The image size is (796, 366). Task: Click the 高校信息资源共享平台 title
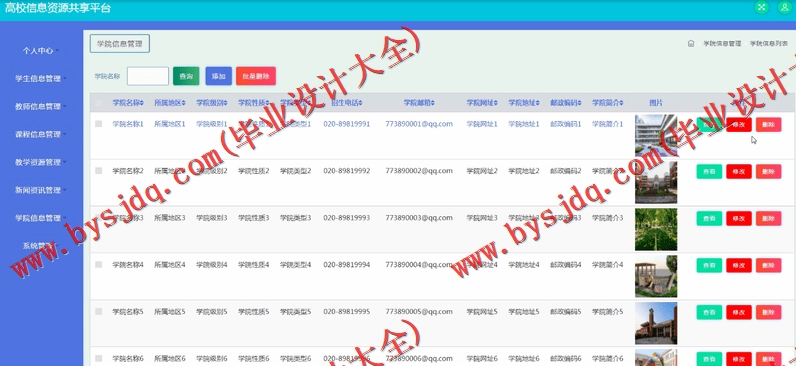[x=58, y=8]
